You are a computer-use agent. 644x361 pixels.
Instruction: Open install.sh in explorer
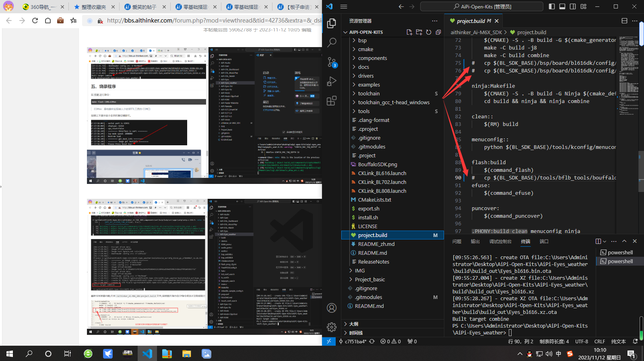[x=392, y=217]
